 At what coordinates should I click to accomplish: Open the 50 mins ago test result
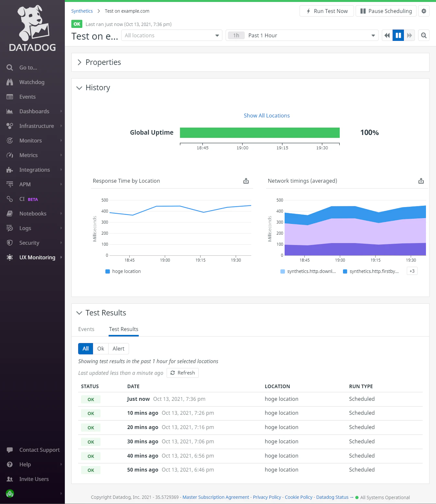pos(250,470)
